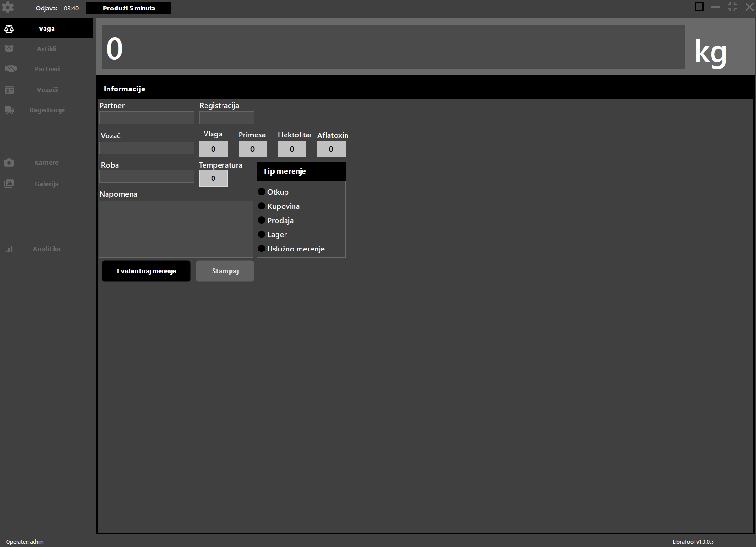Click the LibraTool v1.0.0.5 version text
The height and width of the screenshot is (547, 756).
coord(693,542)
